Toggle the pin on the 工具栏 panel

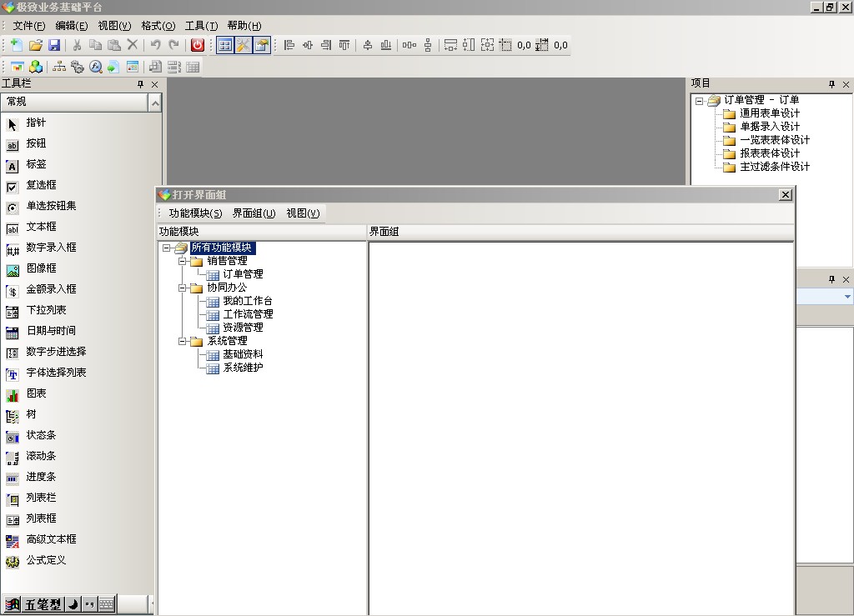click(x=140, y=84)
